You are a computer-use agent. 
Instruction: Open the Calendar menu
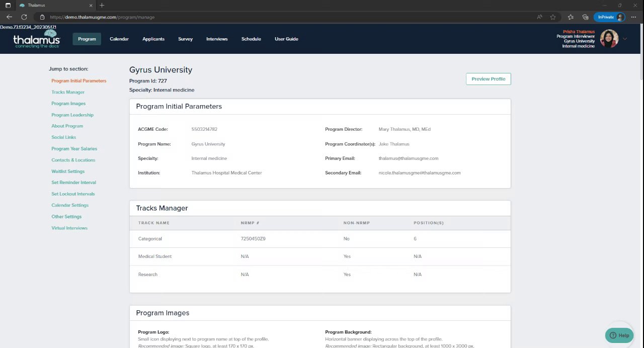[119, 39]
